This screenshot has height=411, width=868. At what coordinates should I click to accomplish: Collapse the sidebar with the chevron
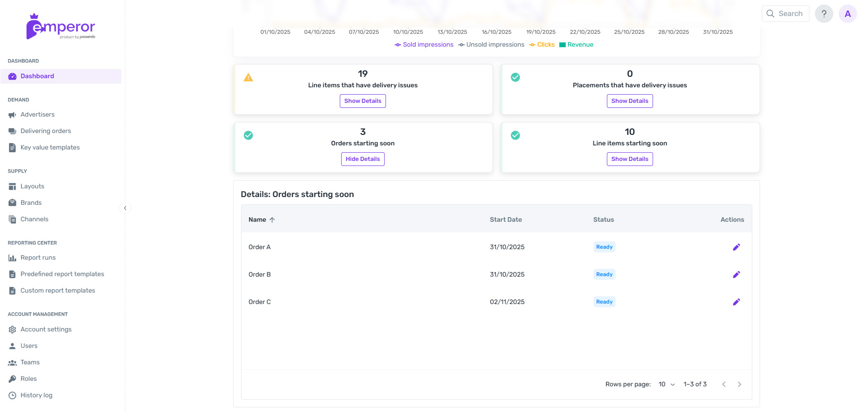tap(125, 208)
